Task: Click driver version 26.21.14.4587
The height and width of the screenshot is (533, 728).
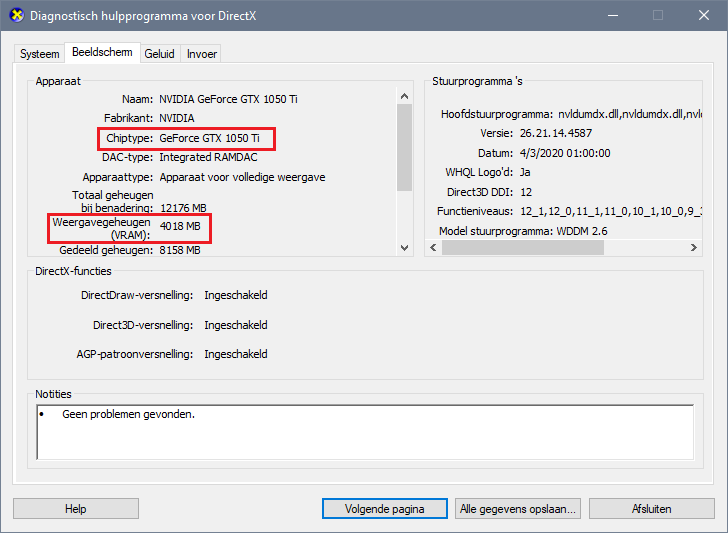Action: pyautogui.click(x=556, y=133)
